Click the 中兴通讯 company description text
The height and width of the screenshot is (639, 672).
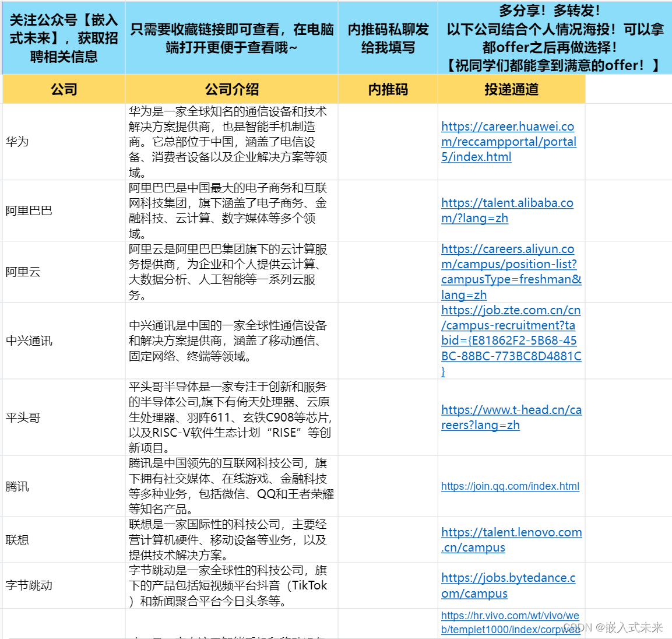tap(228, 340)
